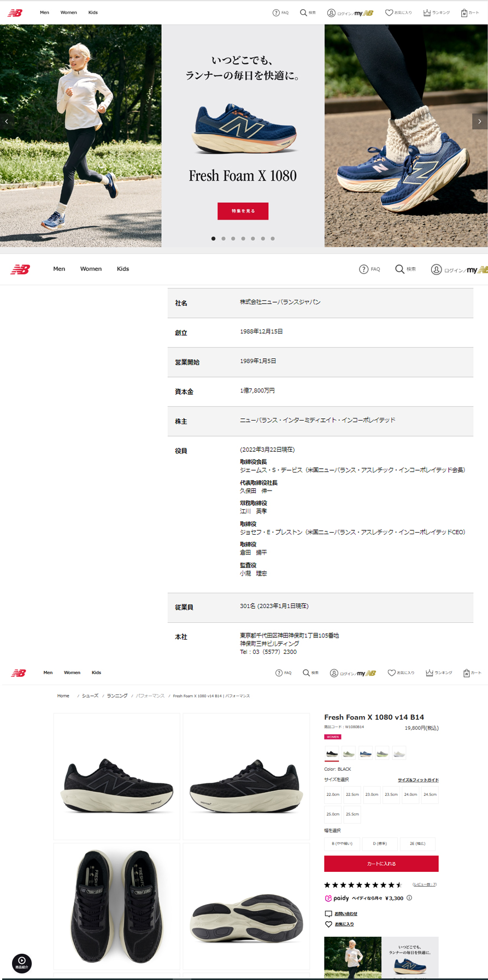Add product to favorites via お気に入り heart
This screenshot has height=980, width=488.
[339, 924]
